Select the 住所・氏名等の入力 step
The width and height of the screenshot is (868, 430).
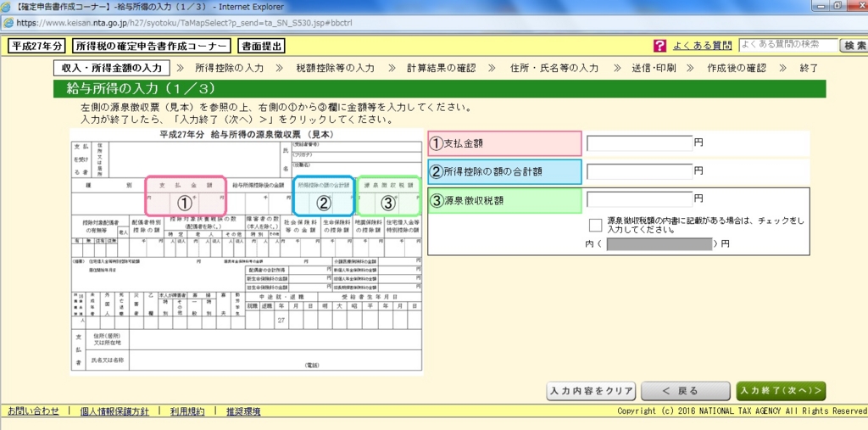[x=554, y=68]
